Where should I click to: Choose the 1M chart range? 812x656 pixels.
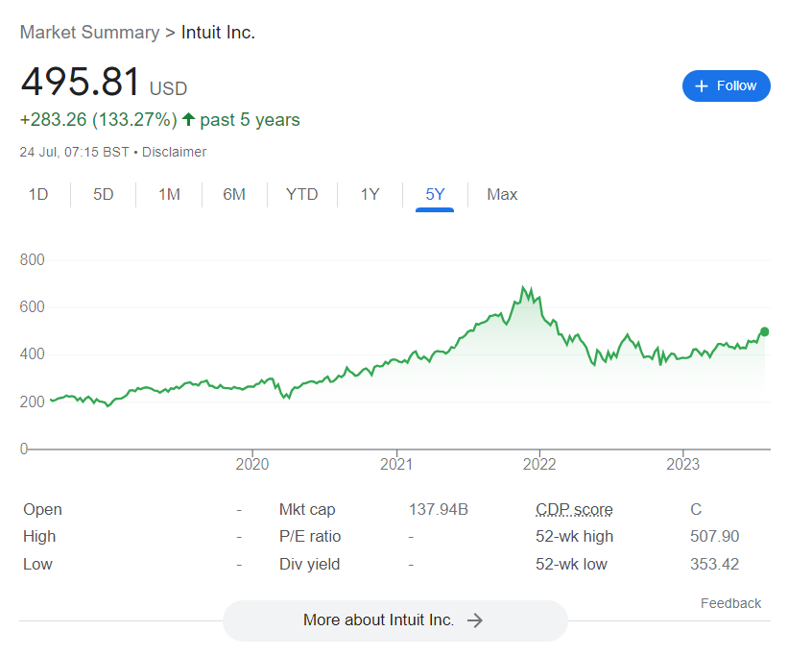click(169, 194)
